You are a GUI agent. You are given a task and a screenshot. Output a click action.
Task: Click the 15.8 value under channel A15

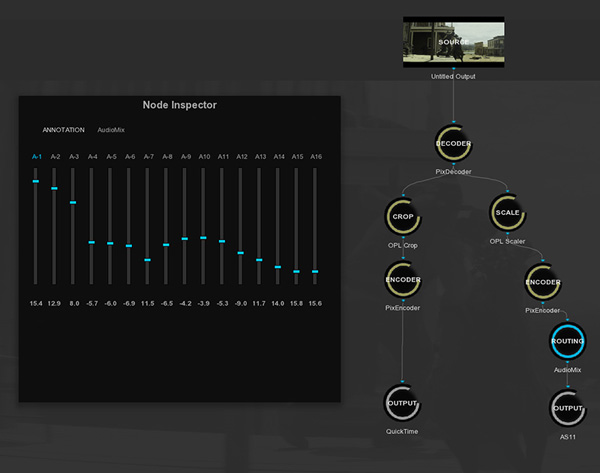pyautogui.click(x=296, y=303)
